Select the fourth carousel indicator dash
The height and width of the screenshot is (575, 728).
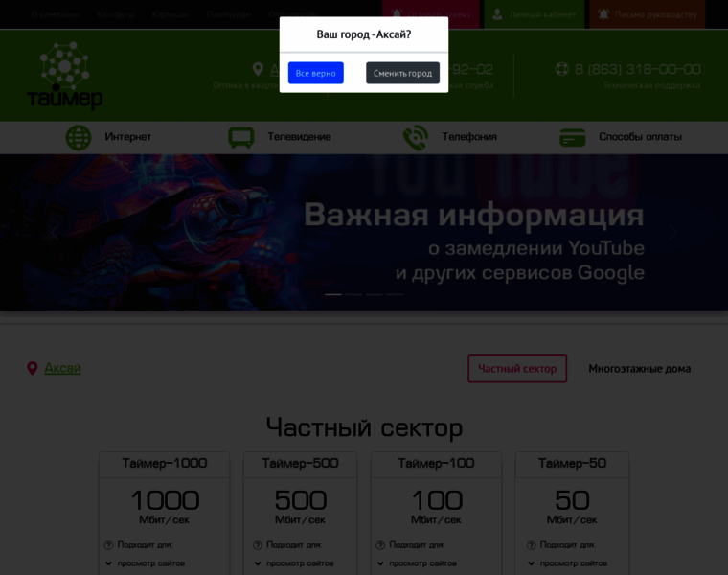(395, 294)
